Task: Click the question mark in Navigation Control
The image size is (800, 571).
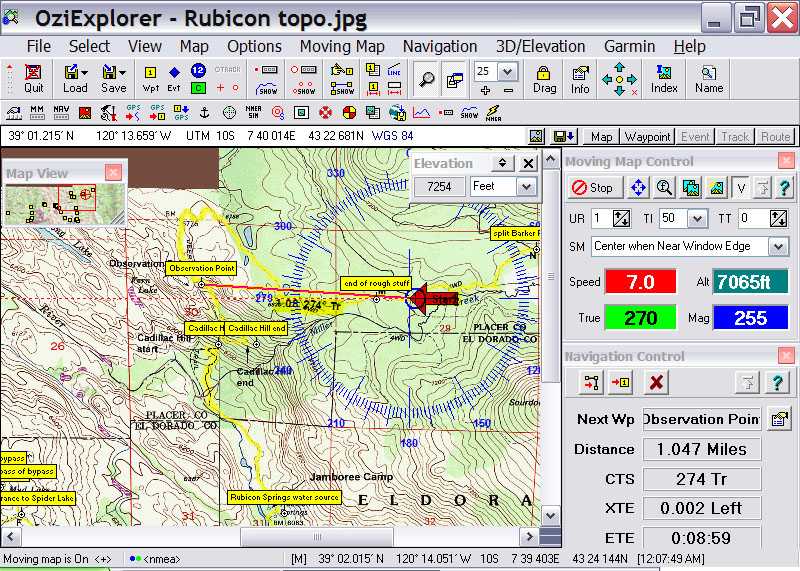Action: tap(778, 382)
